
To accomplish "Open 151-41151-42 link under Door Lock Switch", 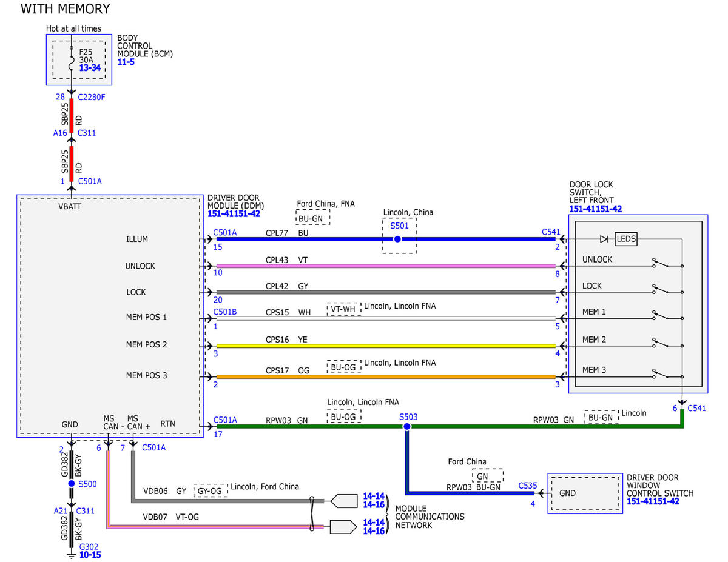I will click(x=595, y=209).
